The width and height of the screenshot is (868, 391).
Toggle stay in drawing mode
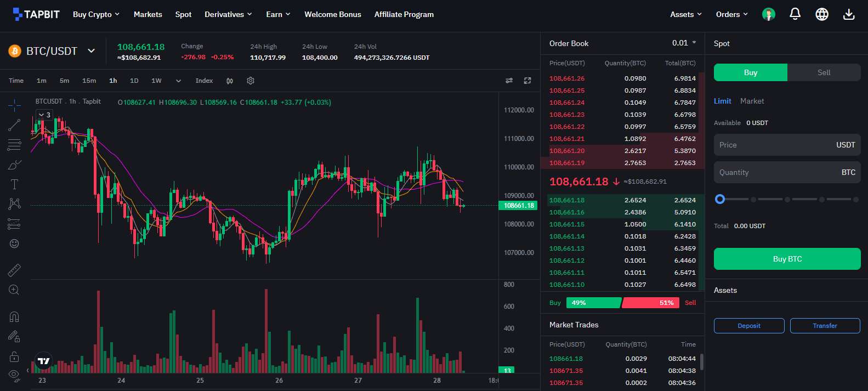point(14,336)
